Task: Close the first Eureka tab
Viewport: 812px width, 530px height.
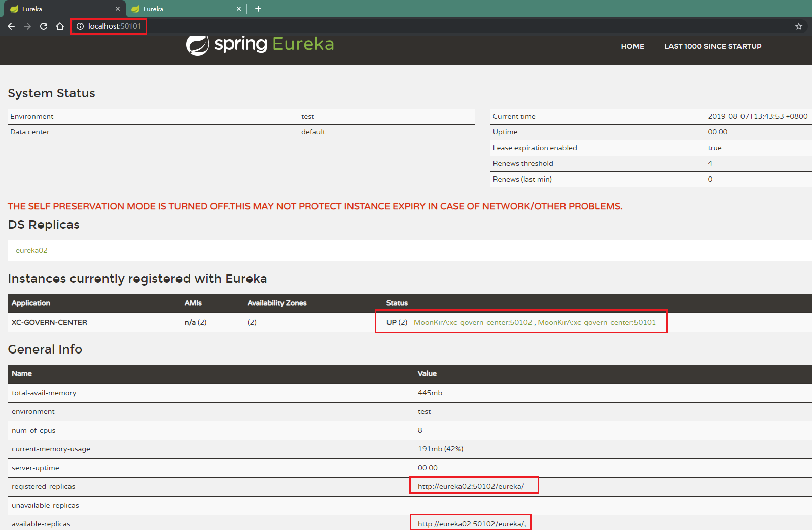Action: pos(118,9)
